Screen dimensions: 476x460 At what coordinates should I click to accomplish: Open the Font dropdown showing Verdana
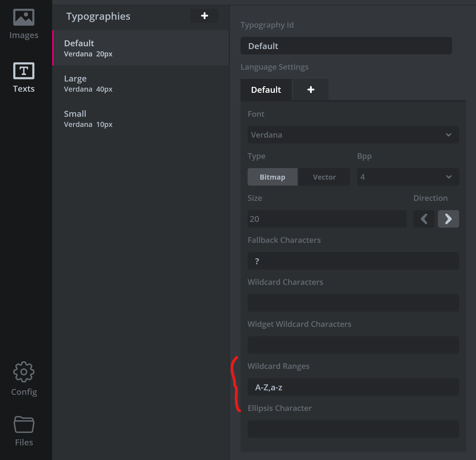click(x=352, y=135)
